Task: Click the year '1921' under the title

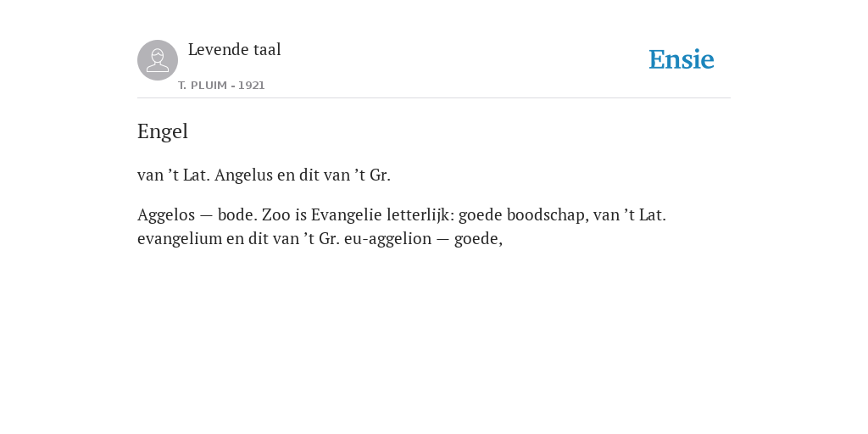Action: (x=251, y=86)
